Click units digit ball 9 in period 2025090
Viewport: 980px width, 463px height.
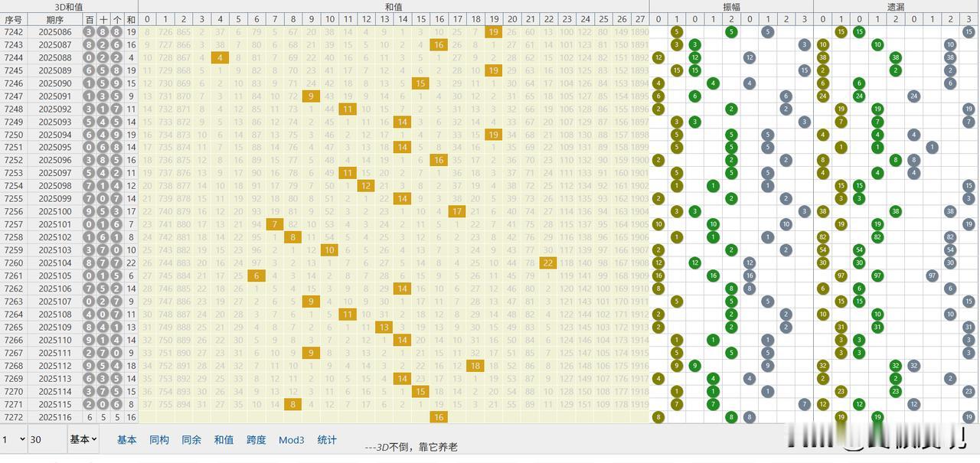117,83
